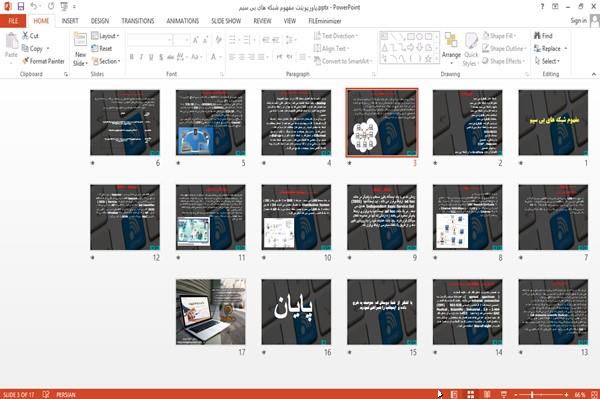
Task: Click zoom in plus button
Action: pyautogui.click(x=566, y=394)
